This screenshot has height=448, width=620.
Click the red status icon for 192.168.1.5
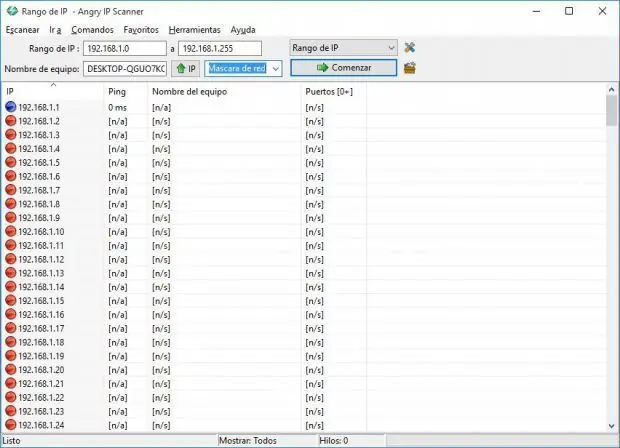[x=11, y=163]
